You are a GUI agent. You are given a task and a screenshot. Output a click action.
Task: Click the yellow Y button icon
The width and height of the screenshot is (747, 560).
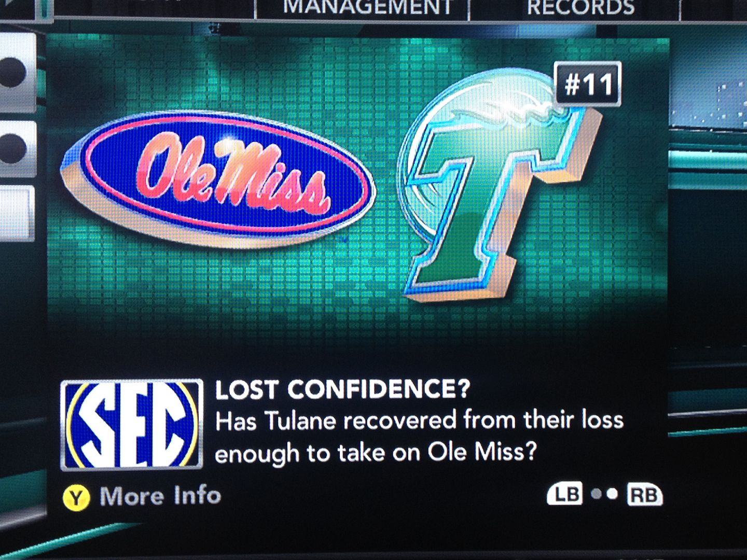tap(76, 498)
